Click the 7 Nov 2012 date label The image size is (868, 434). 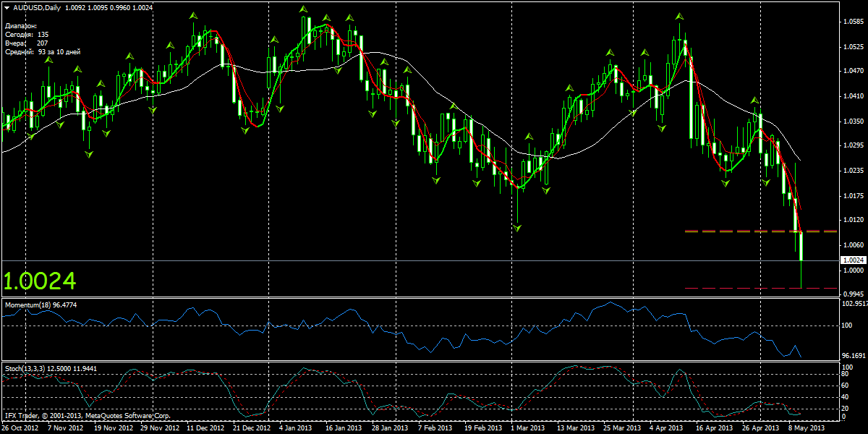point(65,428)
